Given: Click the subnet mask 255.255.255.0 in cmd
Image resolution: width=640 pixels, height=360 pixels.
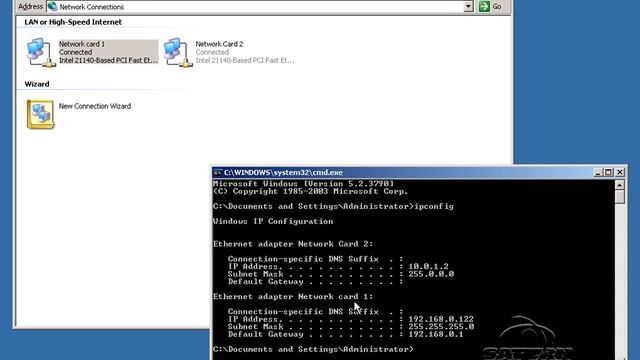Looking at the screenshot, I should pyautogui.click(x=441, y=327).
